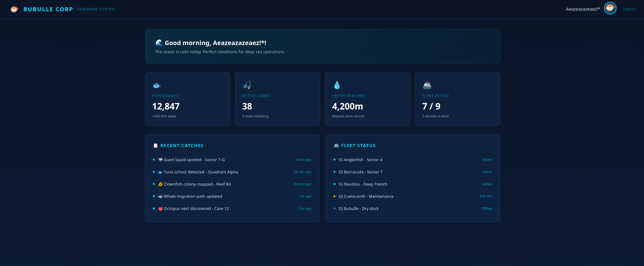Click the ETA 4hr status for SS Coelacanth
The width and height of the screenshot is (644, 266).
486,196
